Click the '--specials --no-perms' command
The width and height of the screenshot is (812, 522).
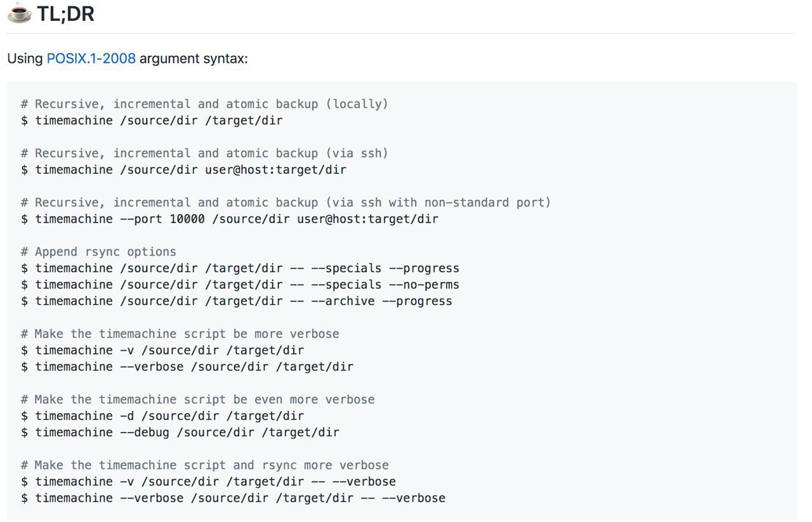240,285
